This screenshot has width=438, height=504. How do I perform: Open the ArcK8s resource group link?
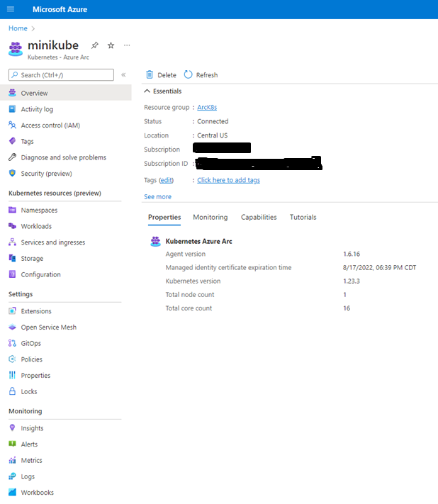coord(207,107)
